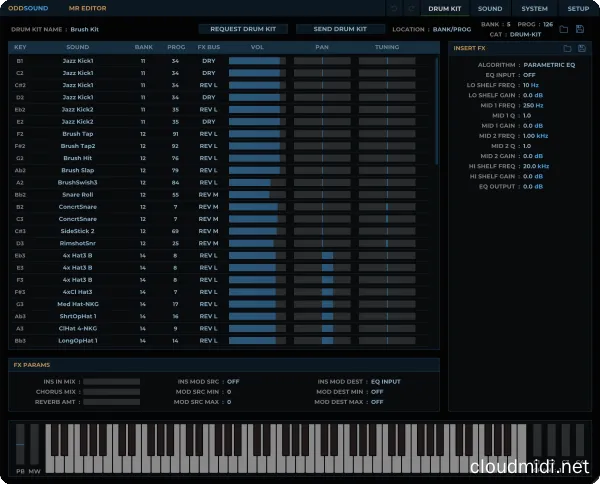Change MOD DEST MAX value OFF

tap(377, 402)
